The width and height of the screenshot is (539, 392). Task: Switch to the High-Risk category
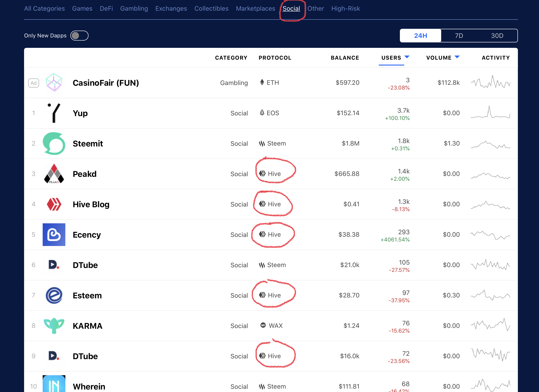point(346,9)
